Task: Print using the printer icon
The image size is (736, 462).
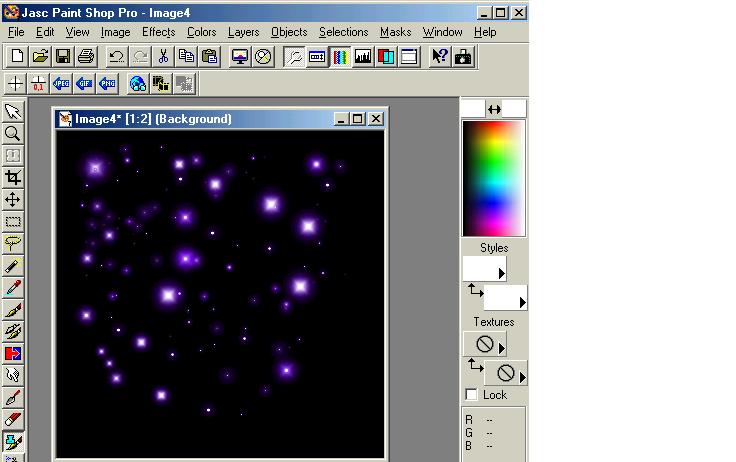Action: [86, 57]
